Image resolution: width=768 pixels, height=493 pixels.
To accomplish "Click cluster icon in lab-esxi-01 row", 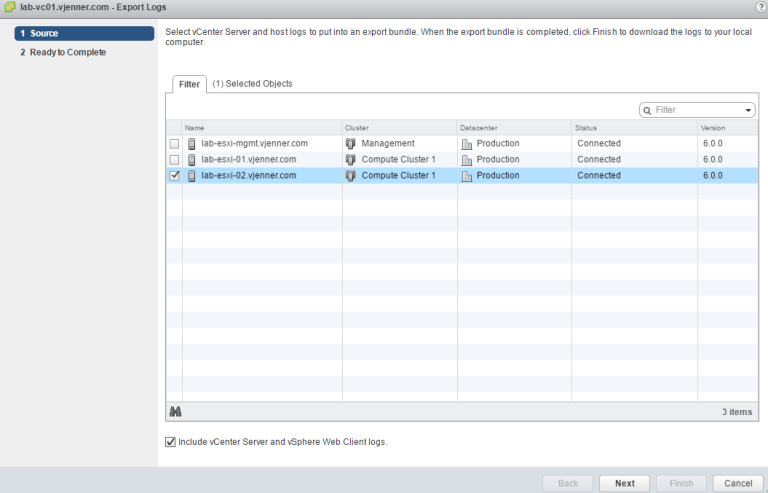I will (x=350, y=160).
